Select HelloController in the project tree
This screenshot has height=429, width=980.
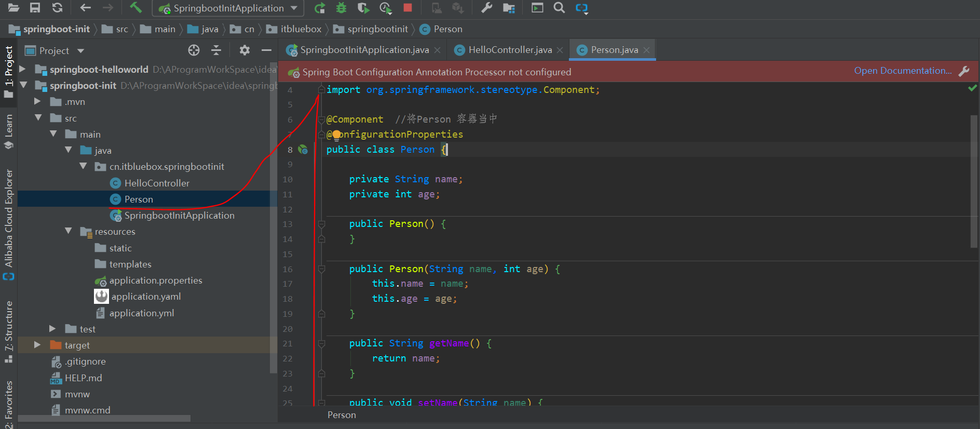(x=157, y=183)
